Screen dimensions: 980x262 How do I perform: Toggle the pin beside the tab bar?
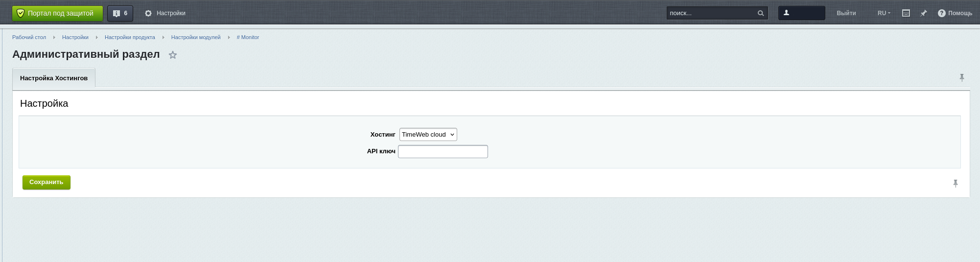click(x=961, y=78)
